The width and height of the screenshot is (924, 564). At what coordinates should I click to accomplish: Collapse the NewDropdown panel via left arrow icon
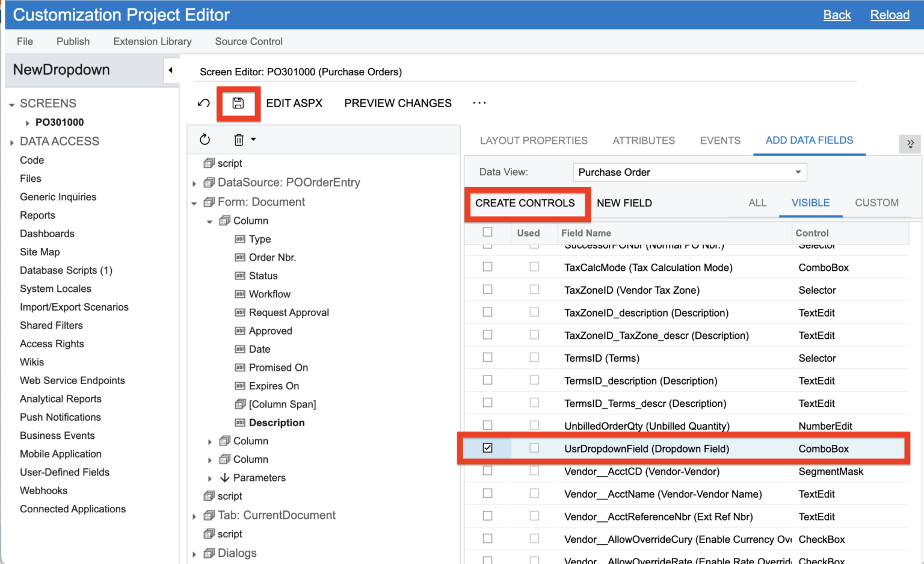coord(171,70)
